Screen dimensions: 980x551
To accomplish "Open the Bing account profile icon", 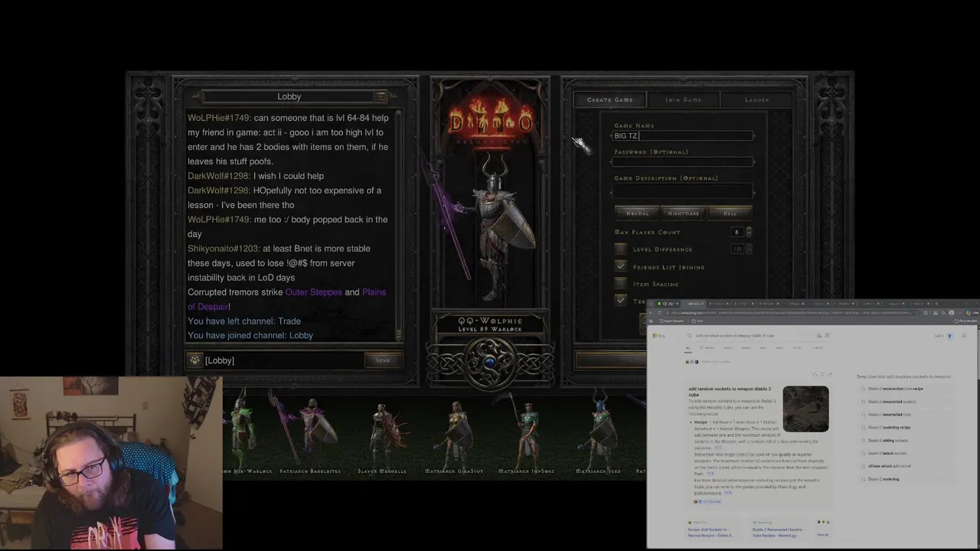I will (x=964, y=336).
